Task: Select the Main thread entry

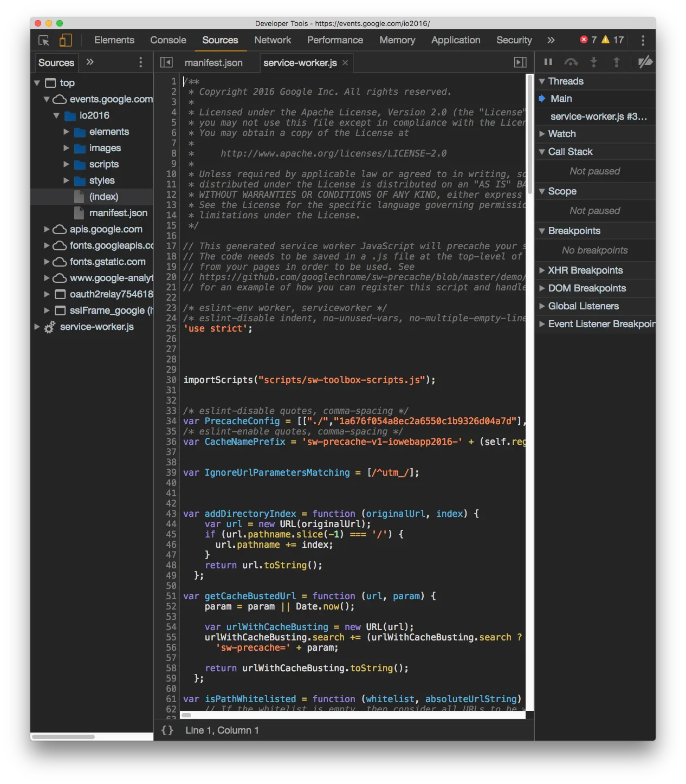Action: [x=595, y=99]
